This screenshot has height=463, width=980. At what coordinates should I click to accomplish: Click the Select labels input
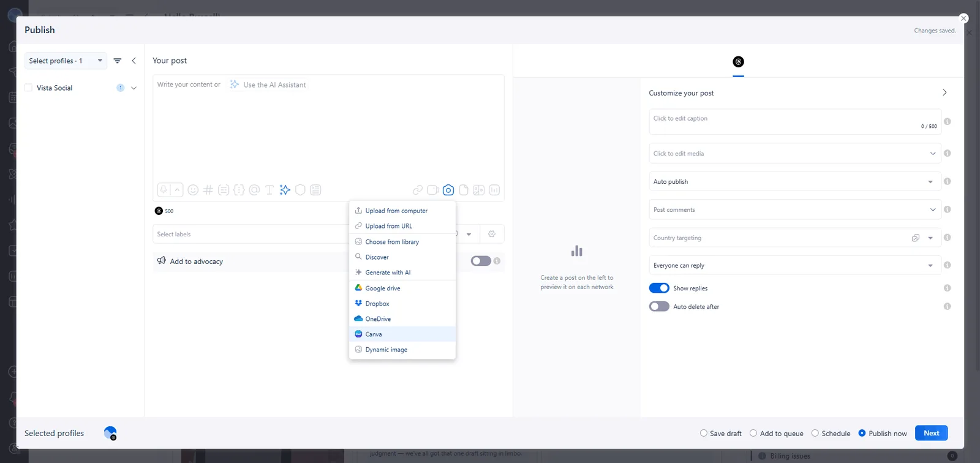251,234
